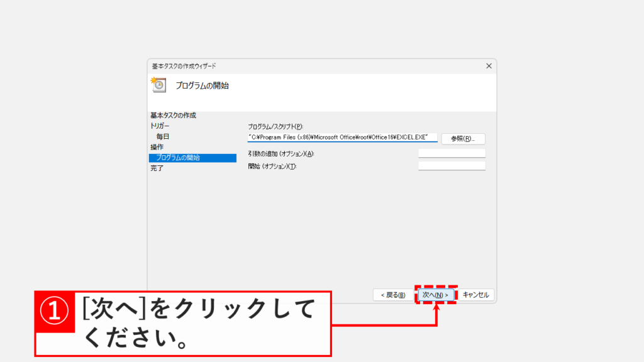The width and height of the screenshot is (644, 362).
Task: Click the プログラム/スクリプト(P): label
Action: (275, 127)
